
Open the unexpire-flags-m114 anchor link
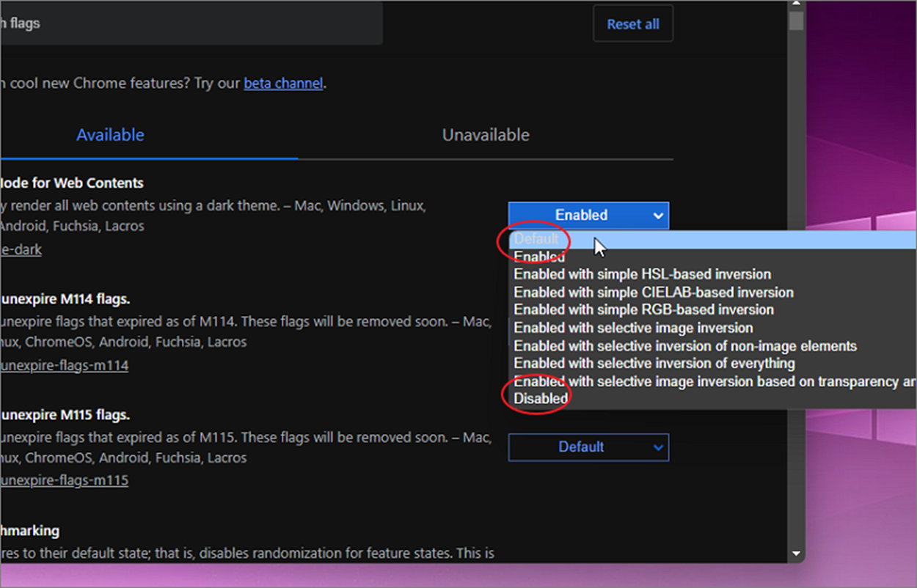click(65, 365)
